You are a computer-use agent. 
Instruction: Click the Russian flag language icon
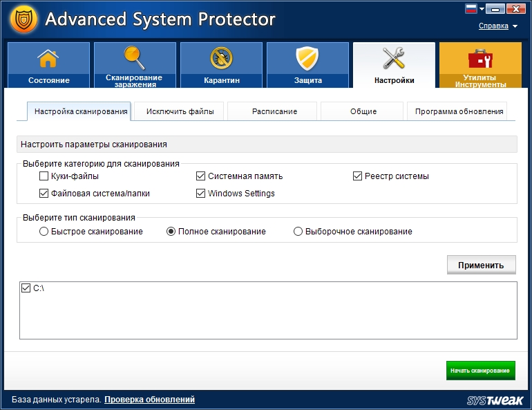click(472, 9)
